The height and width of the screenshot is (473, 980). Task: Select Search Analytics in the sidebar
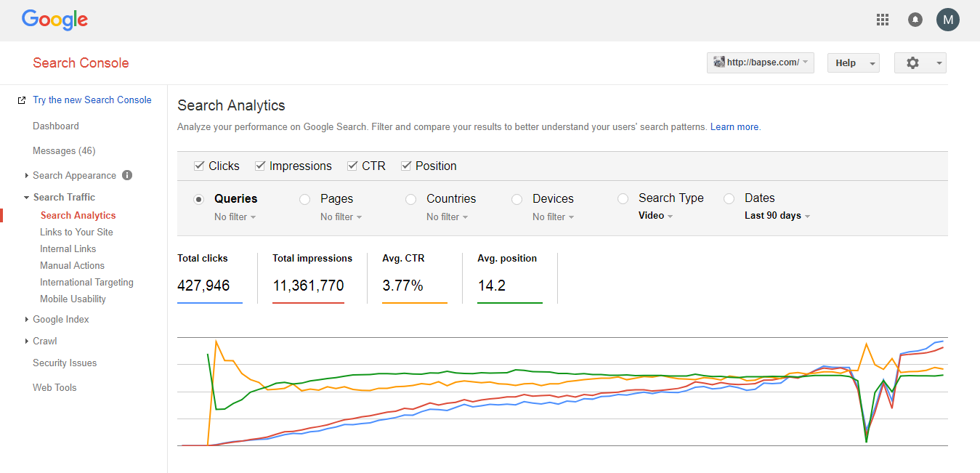pyautogui.click(x=78, y=215)
